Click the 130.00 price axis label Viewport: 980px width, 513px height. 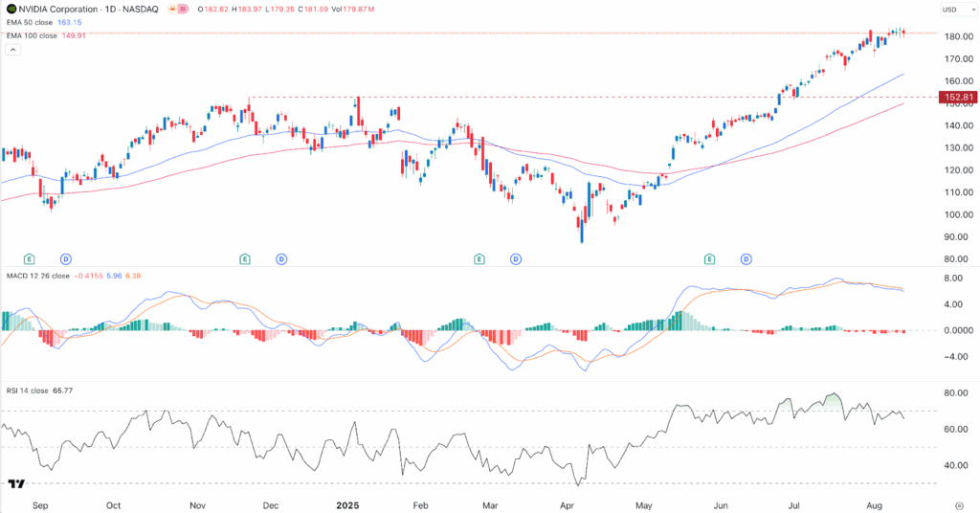tap(959, 148)
